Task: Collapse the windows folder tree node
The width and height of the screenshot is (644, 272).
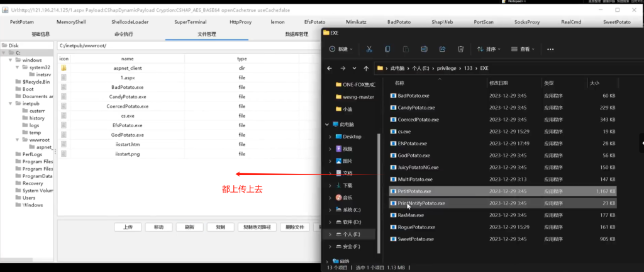Action: point(11,60)
